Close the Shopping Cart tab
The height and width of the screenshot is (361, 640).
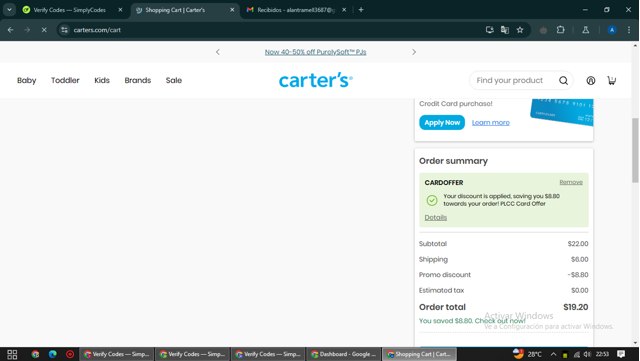point(232,10)
